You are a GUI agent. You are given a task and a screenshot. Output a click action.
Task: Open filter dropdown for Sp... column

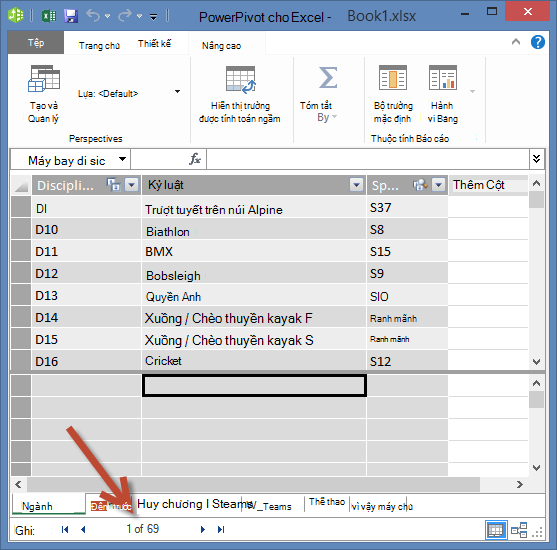coord(439,185)
